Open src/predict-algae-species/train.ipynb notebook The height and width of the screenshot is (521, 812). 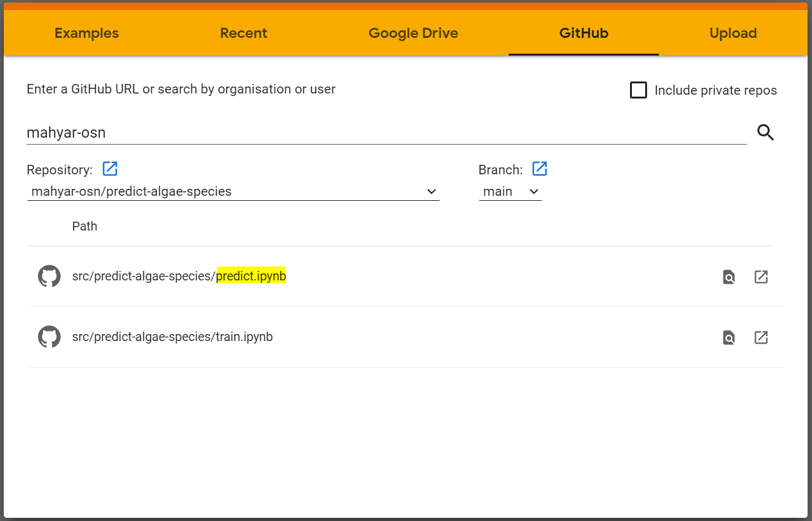point(173,337)
